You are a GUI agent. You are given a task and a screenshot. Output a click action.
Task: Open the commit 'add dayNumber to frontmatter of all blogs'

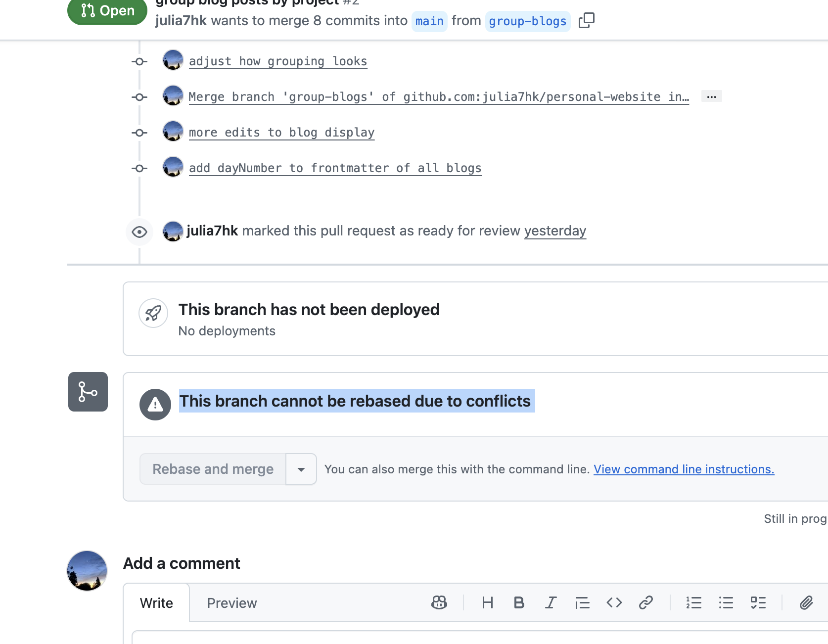click(335, 168)
